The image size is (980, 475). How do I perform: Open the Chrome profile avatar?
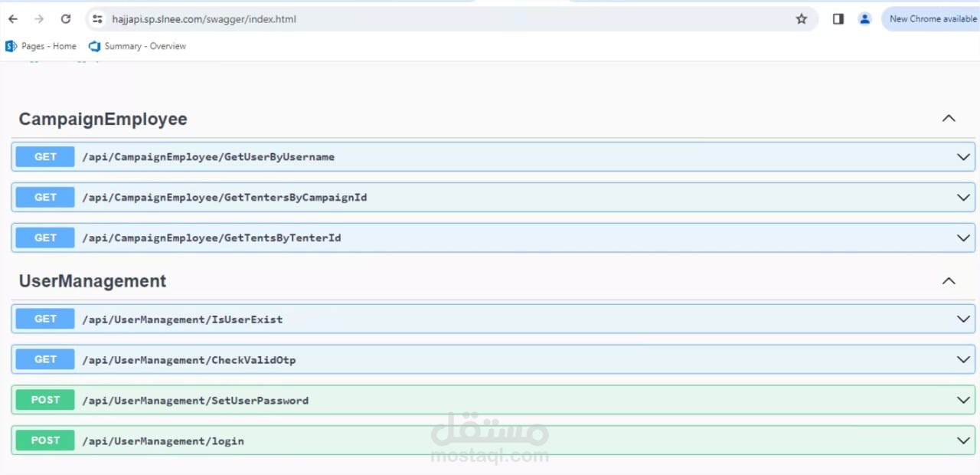click(864, 19)
